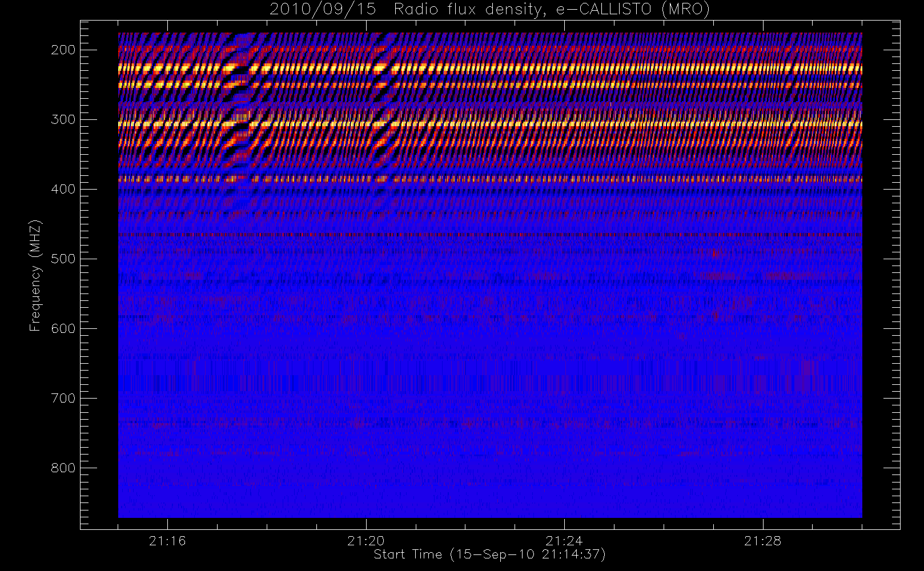The width and height of the screenshot is (924, 571).
Task: Click the 21:16 time tick label
Action: (167, 541)
